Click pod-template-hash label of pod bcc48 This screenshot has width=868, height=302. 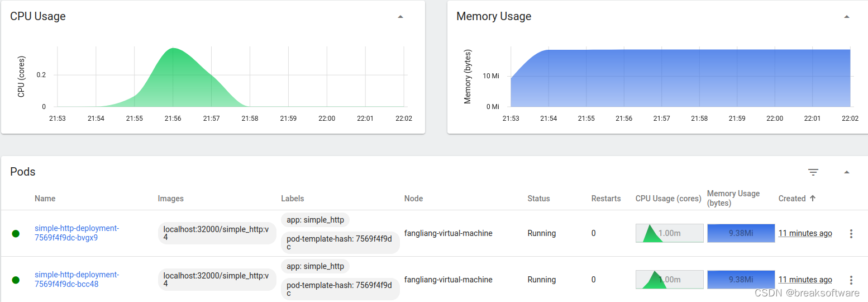coord(340,289)
